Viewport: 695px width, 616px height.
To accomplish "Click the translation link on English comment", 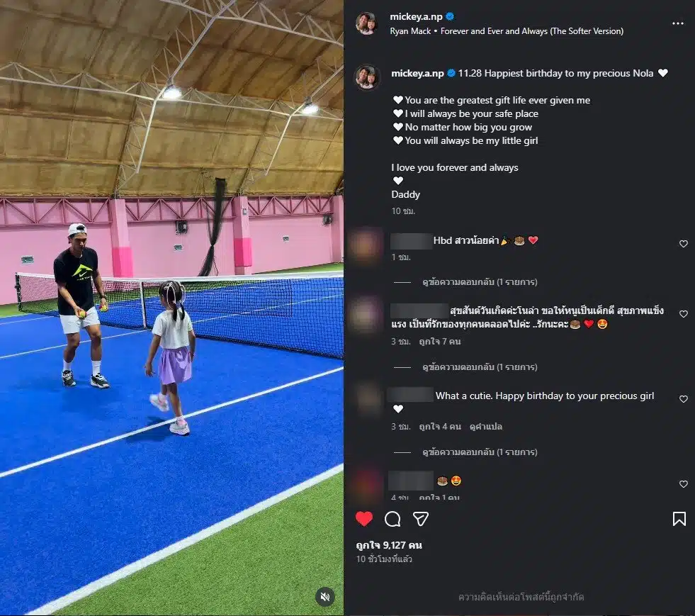I will pos(486,427).
